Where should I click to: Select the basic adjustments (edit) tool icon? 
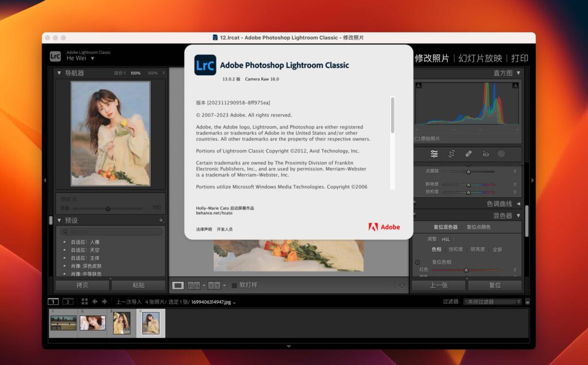click(434, 154)
